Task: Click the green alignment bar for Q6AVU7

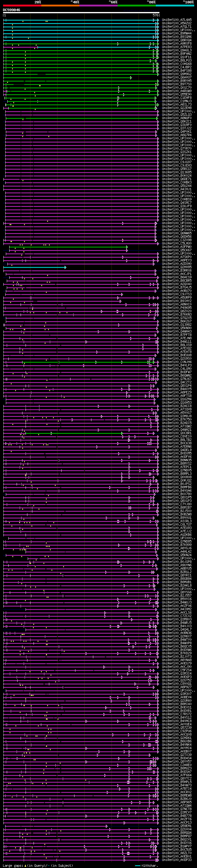Action: pos(67,78)
